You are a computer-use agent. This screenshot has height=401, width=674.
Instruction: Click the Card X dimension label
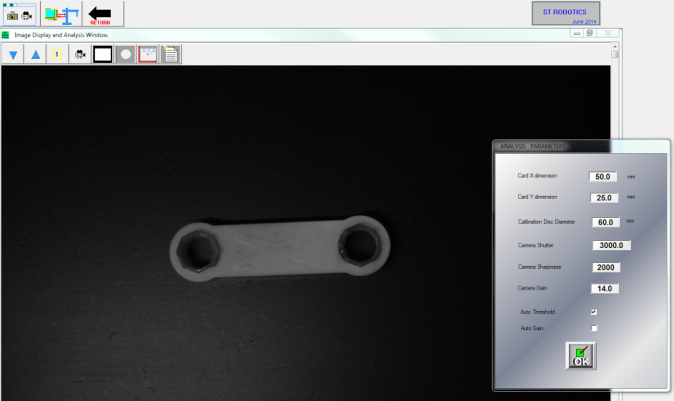coord(537,176)
